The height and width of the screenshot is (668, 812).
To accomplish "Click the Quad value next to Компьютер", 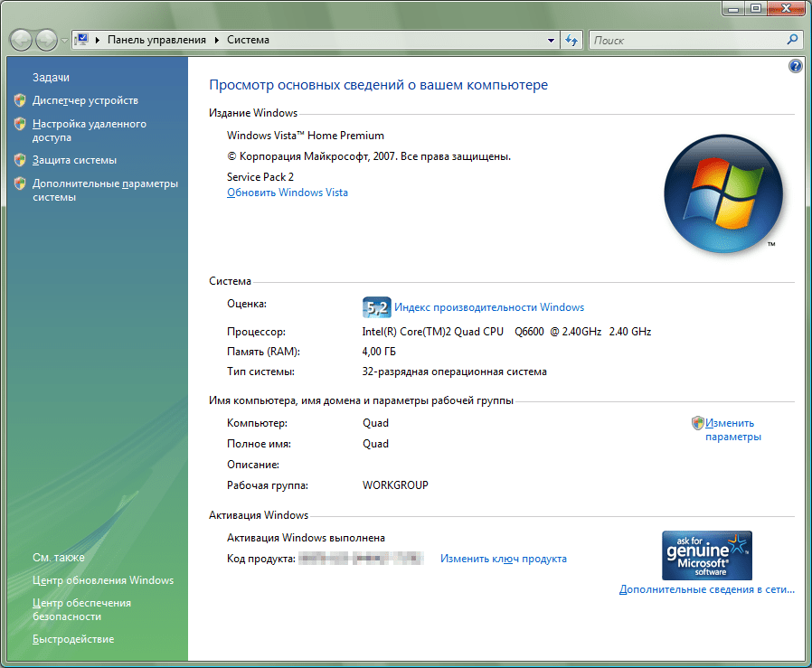I will pyautogui.click(x=375, y=423).
